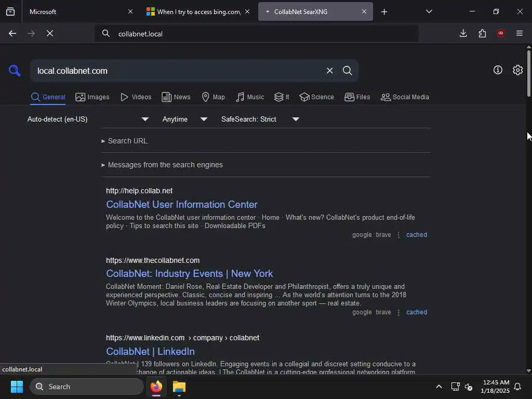Open CollabNet User Information Center result

click(182, 204)
